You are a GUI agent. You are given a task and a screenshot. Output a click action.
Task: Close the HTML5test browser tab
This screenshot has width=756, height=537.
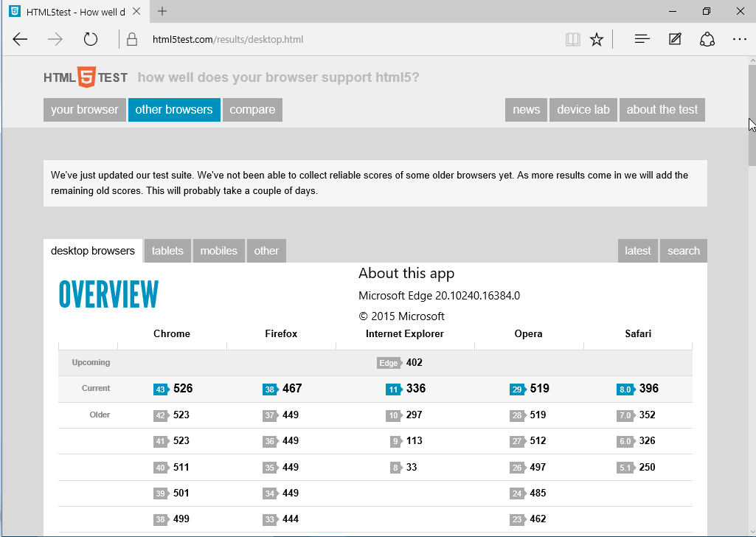(x=136, y=11)
